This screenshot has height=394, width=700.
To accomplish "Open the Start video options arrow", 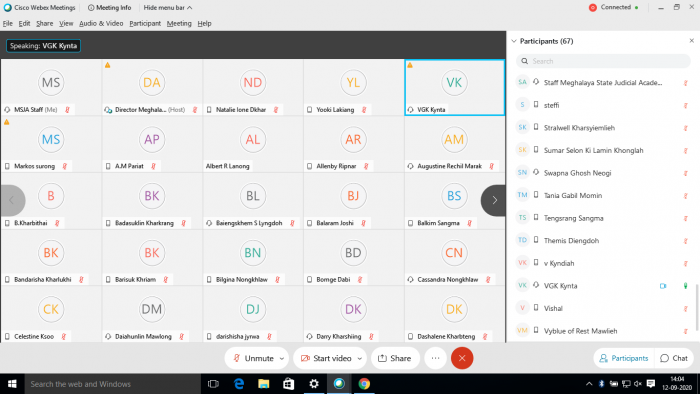I will (359, 358).
